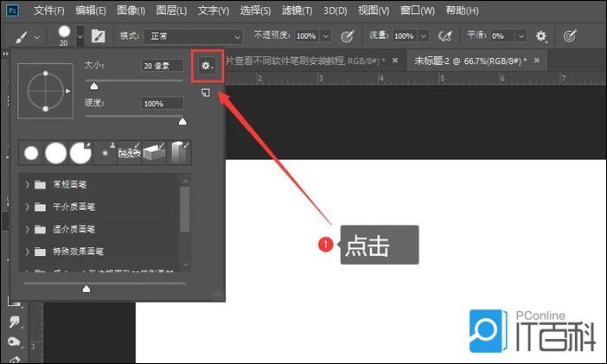607x364 pixels.
Task: Click the brush size slider handle
Action: 93,86
